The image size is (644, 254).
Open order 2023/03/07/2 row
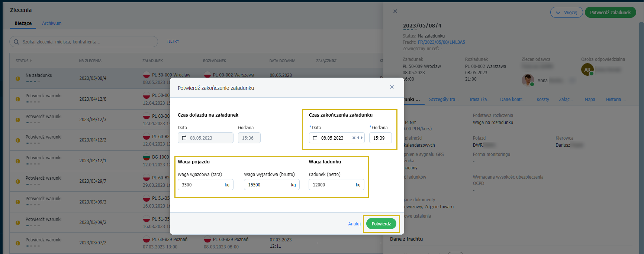93,243
